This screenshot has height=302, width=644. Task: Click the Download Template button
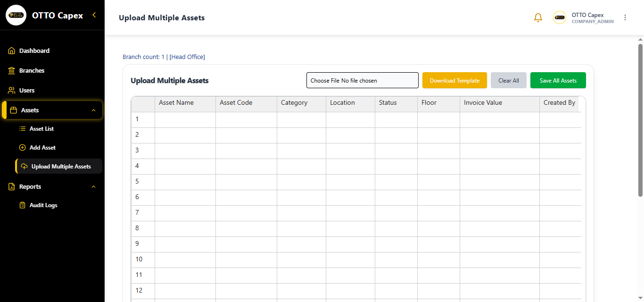(454, 80)
